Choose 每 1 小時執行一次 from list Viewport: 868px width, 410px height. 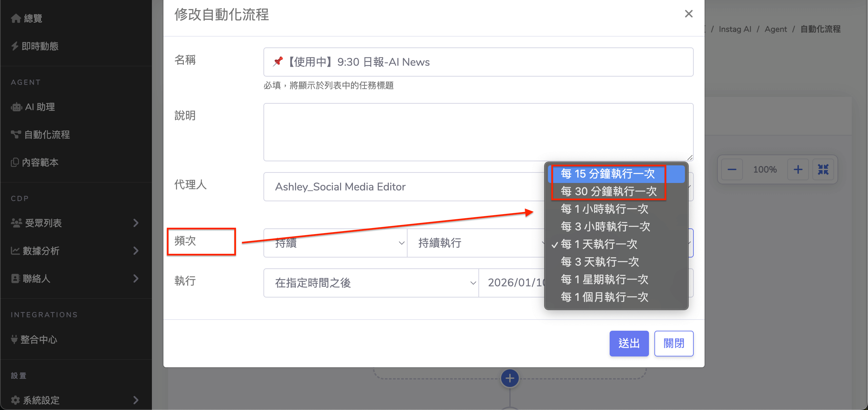click(x=604, y=209)
